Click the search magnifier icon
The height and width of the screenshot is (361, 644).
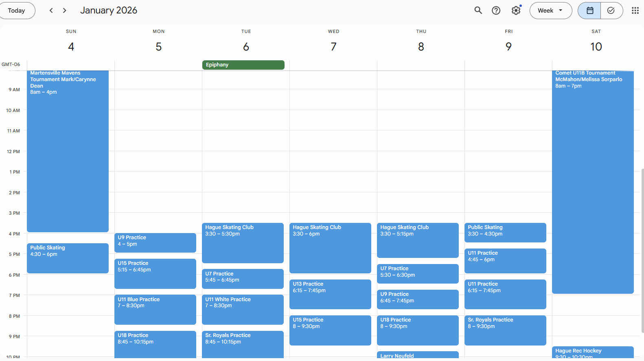coord(478,11)
